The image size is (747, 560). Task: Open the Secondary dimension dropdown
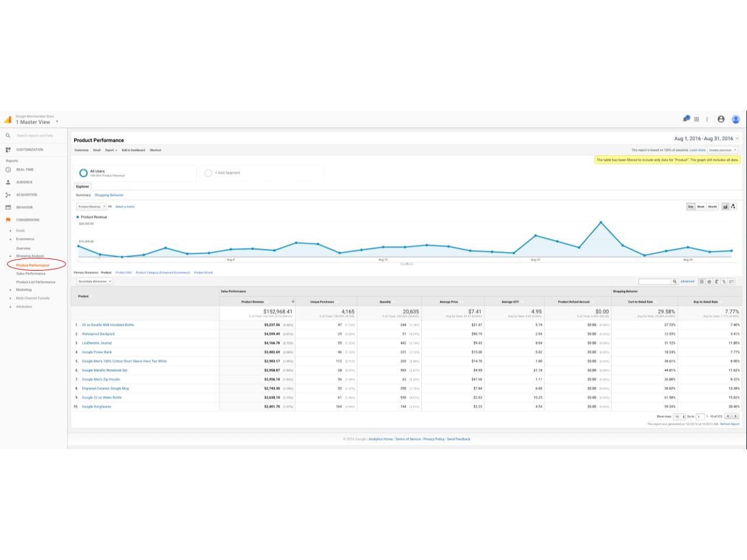pos(94,281)
